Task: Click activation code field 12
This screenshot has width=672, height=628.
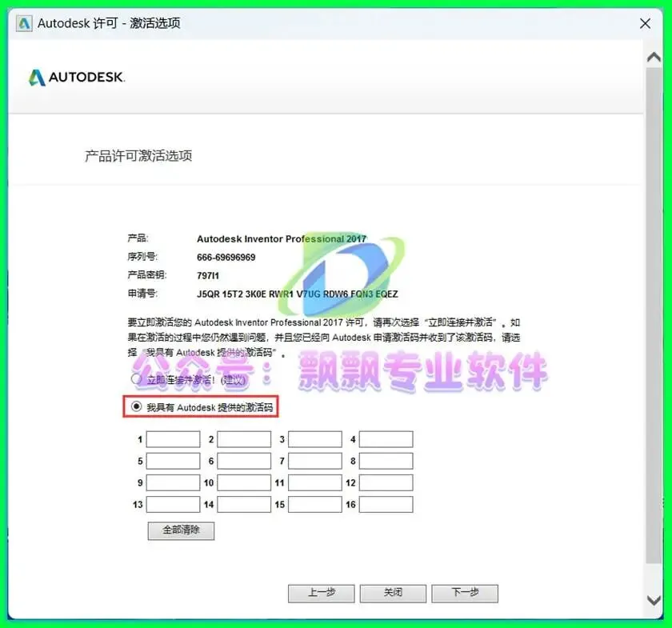Action: coord(386,482)
